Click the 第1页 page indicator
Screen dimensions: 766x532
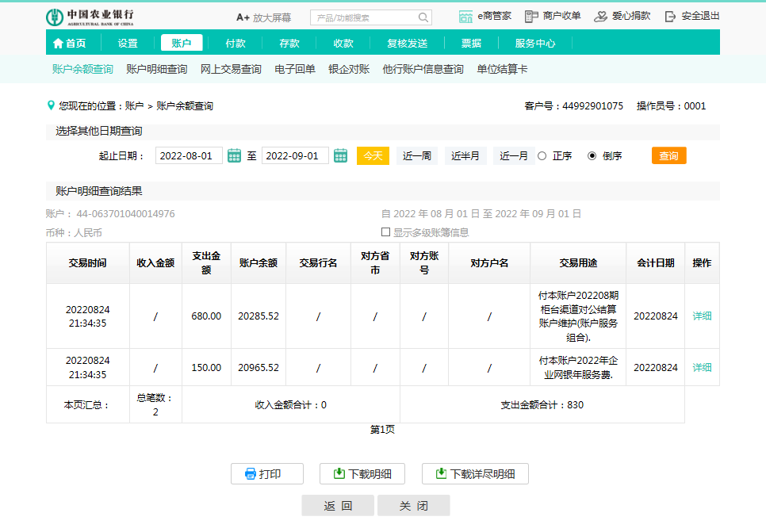pyautogui.click(x=382, y=430)
